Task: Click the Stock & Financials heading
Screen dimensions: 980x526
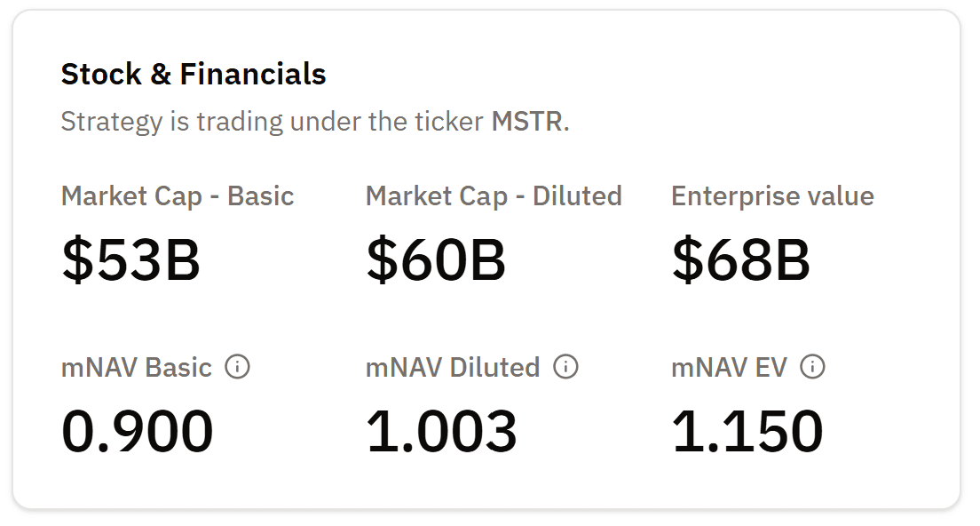Action: tap(194, 75)
